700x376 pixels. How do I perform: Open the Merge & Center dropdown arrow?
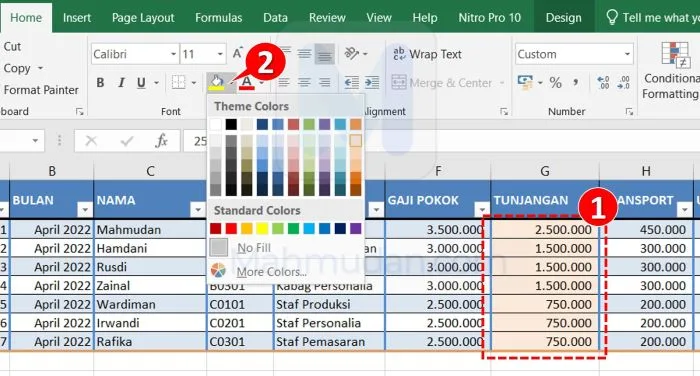click(x=501, y=83)
